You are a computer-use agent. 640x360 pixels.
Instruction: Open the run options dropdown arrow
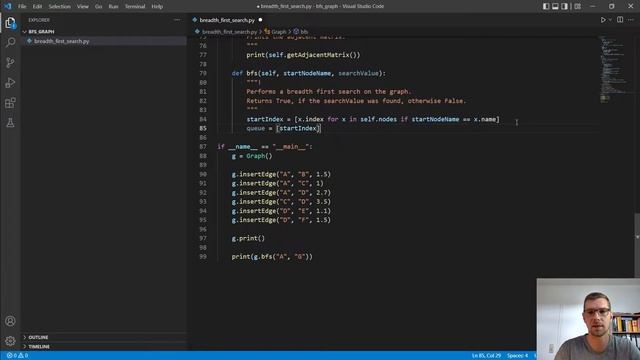point(610,20)
